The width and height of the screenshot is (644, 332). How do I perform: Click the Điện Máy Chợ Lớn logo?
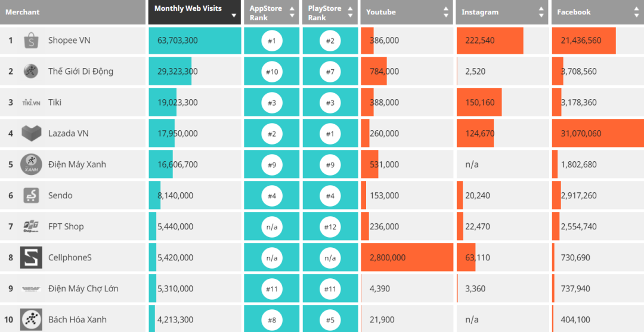click(31, 288)
